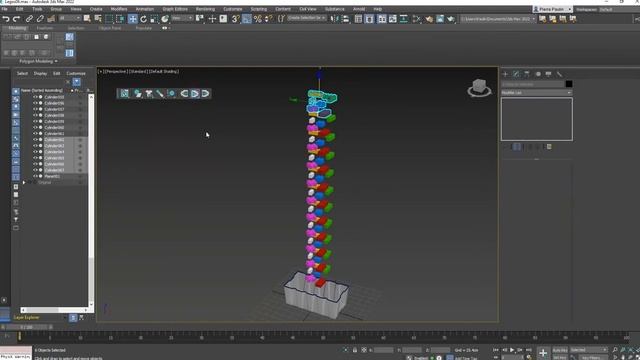Expand the Polygon Modeling panel arrow
640x360 pixels.
pos(56,61)
